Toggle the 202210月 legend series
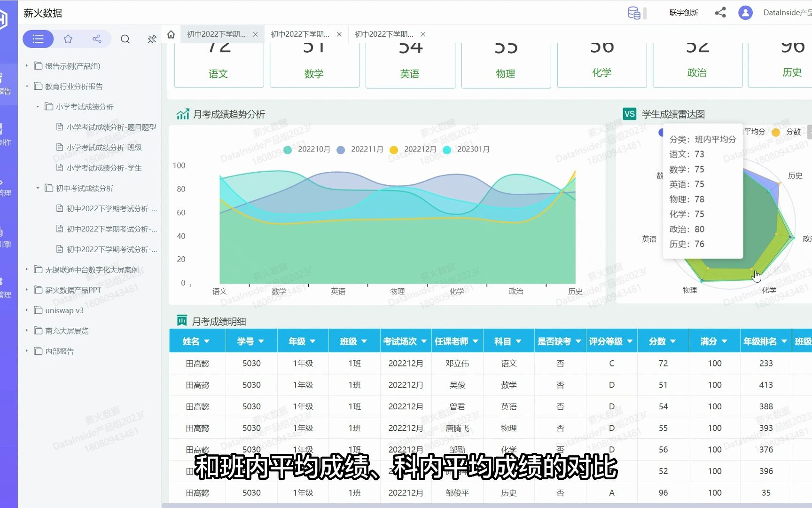This screenshot has height=508, width=812. tap(307, 150)
